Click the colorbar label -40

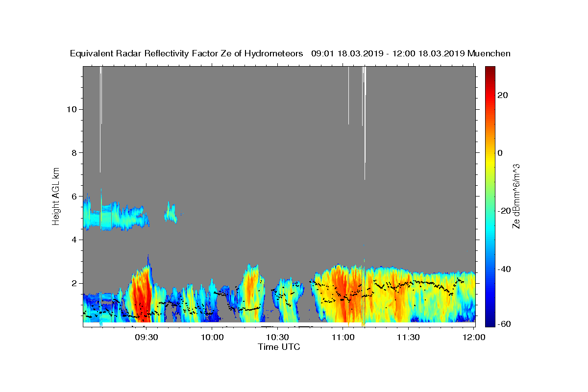pyautogui.click(x=504, y=269)
